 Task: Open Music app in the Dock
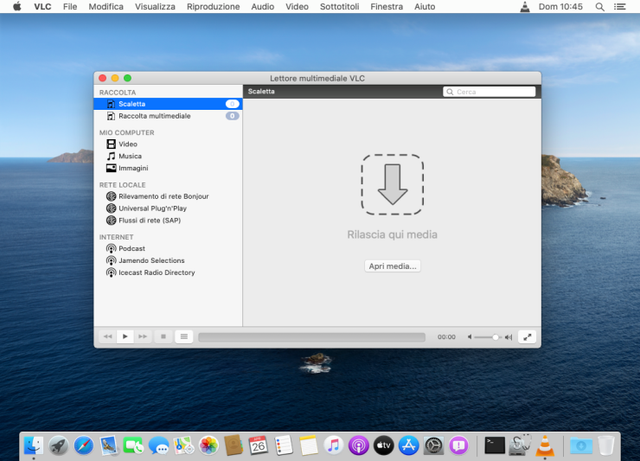(x=333, y=445)
